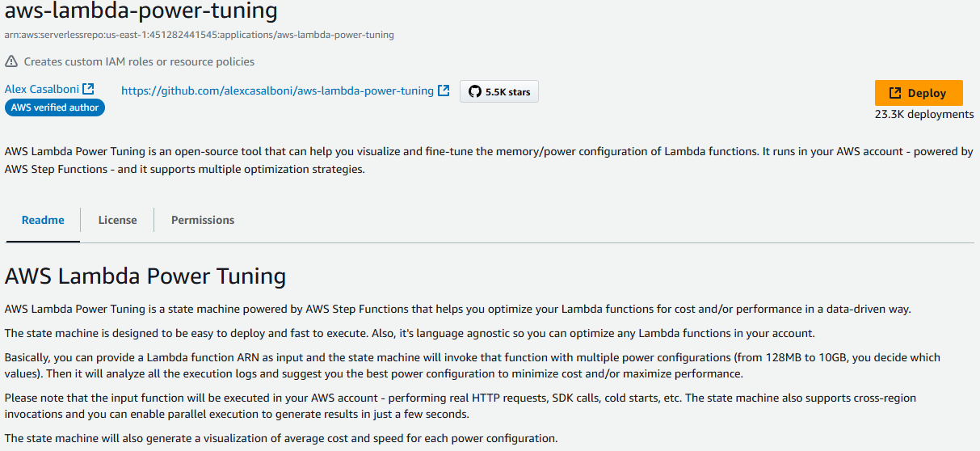Screen dimensions: 980x451
Task: Click the IAM roles warning triangle icon
Action: point(11,61)
